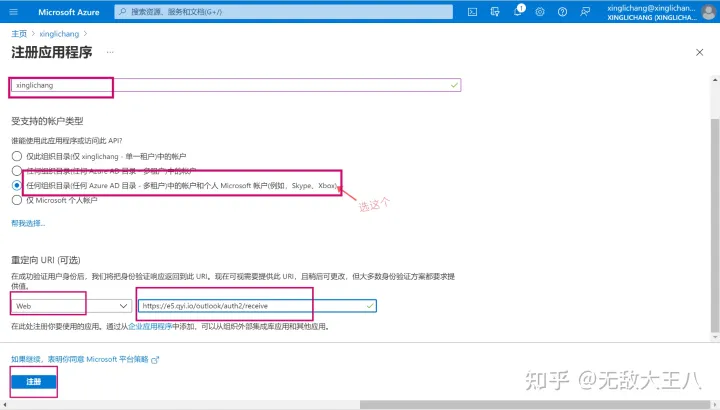This screenshot has height=410, width=720.
Task: Open the 帮我选择 help link
Action: 28,222
